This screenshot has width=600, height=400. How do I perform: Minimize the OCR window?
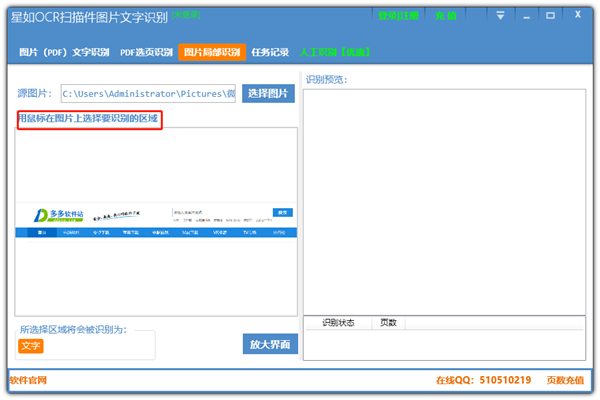[527, 16]
